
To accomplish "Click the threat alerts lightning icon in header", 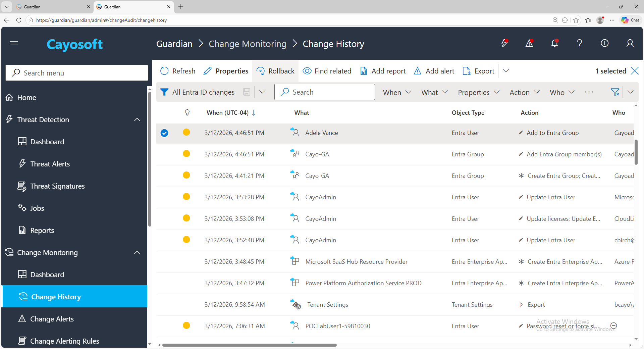I will click(504, 43).
